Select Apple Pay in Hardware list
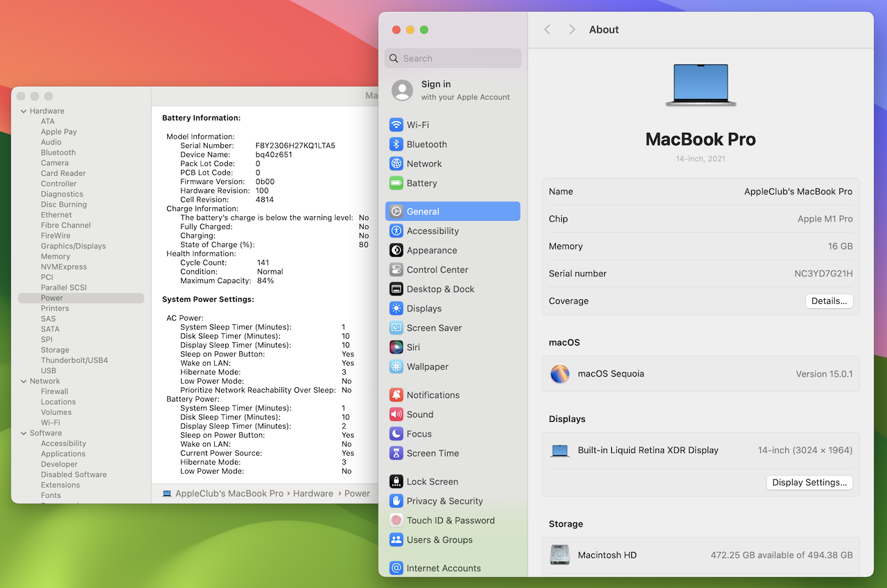 59,132
